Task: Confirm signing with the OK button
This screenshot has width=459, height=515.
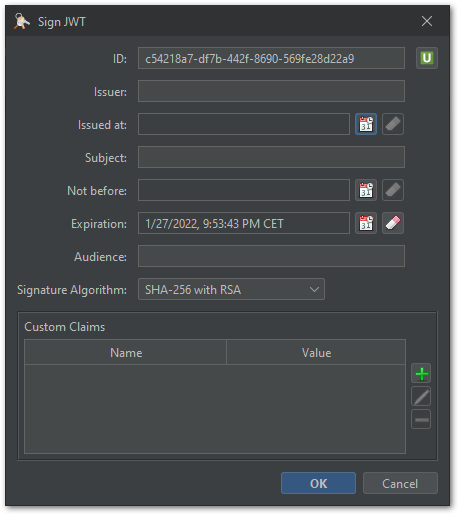Action: pyautogui.click(x=318, y=483)
